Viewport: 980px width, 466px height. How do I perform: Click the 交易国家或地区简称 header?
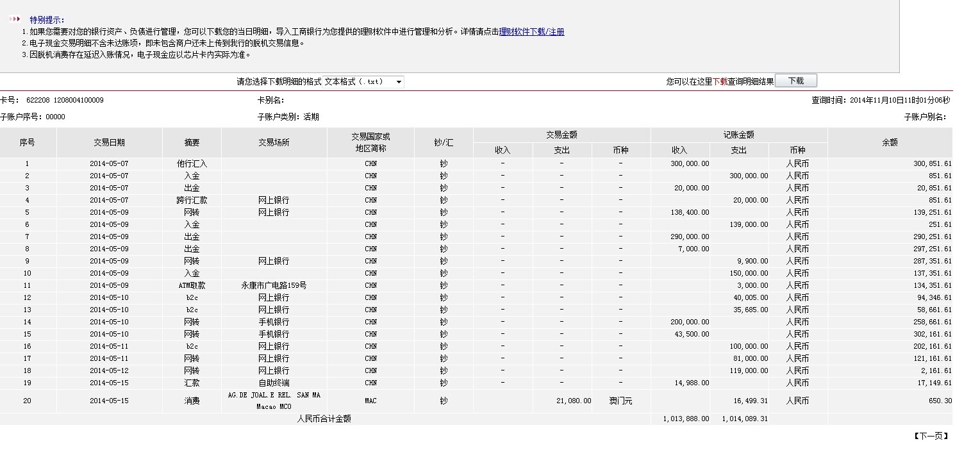(370, 142)
